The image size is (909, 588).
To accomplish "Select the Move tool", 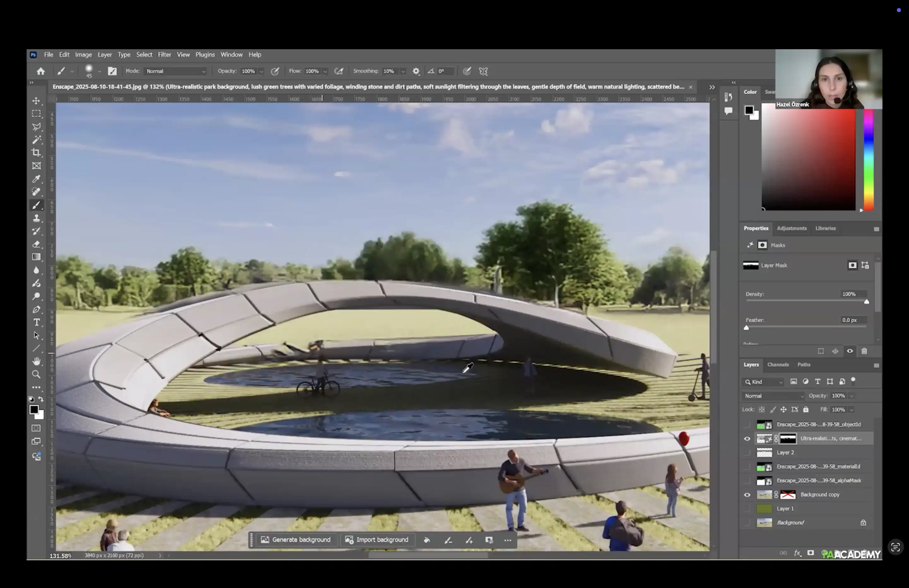I will 36,101.
